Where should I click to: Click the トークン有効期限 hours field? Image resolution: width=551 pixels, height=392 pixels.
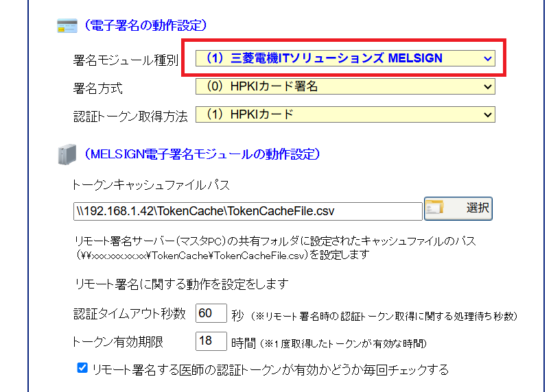coord(211,341)
